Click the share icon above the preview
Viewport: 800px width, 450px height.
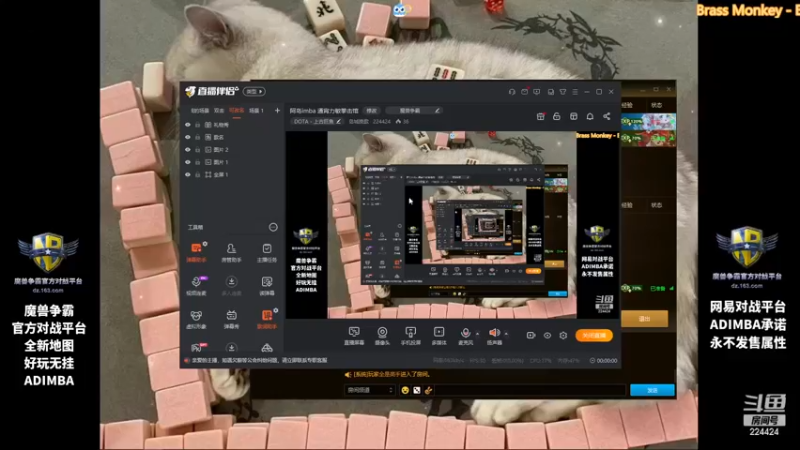click(x=607, y=116)
